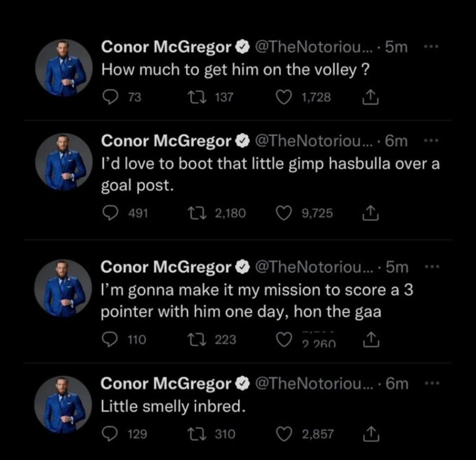Share the "on the volley" tweet

point(367,97)
